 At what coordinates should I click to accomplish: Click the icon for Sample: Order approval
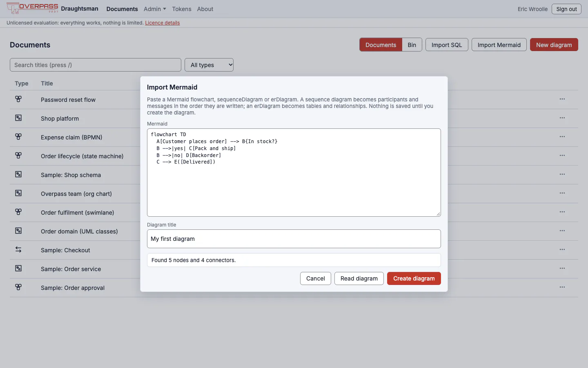click(x=18, y=287)
